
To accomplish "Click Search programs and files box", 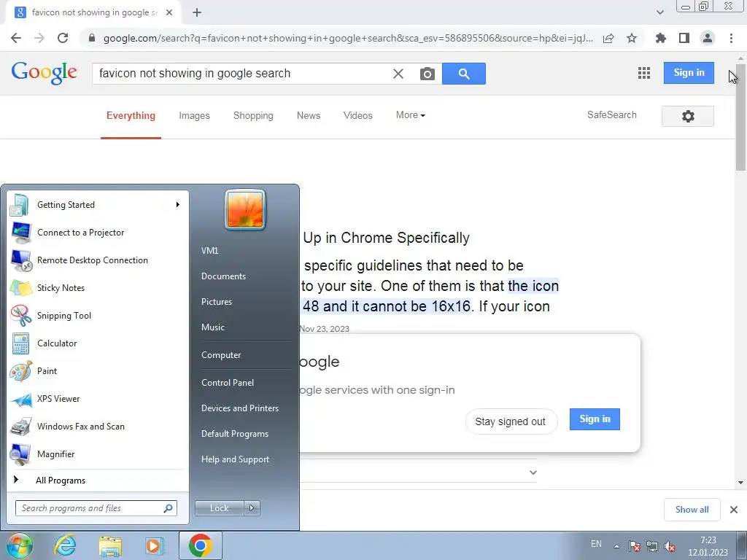I will 96,508.
